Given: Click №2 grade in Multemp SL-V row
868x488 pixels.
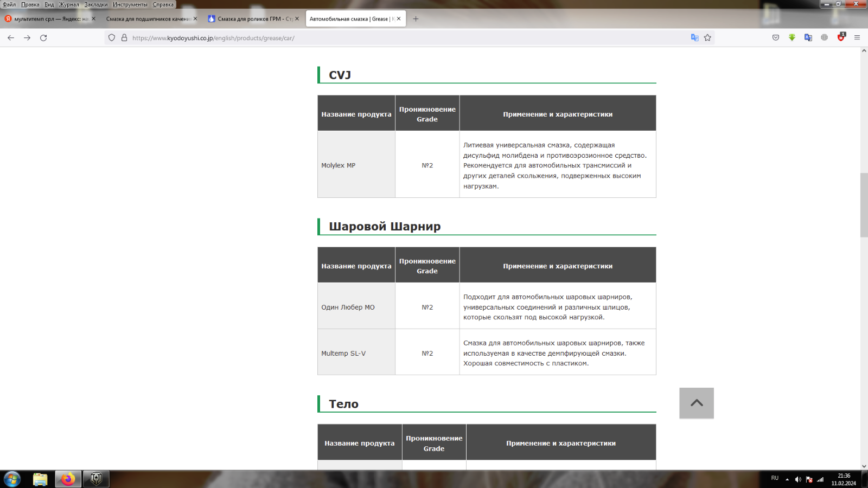Looking at the screenshot, I should [x=427, y=354].
